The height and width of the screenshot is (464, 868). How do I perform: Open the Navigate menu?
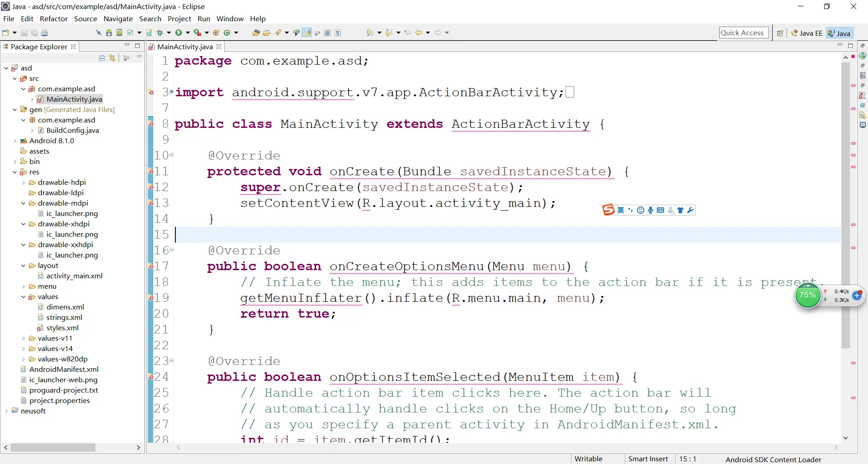click(x=118, y=19)
